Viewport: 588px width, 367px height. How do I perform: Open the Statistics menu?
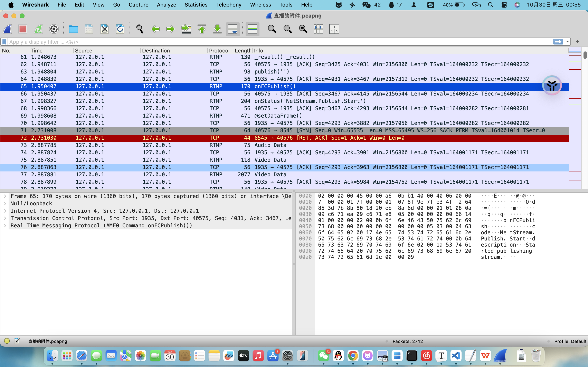[196, 5]
